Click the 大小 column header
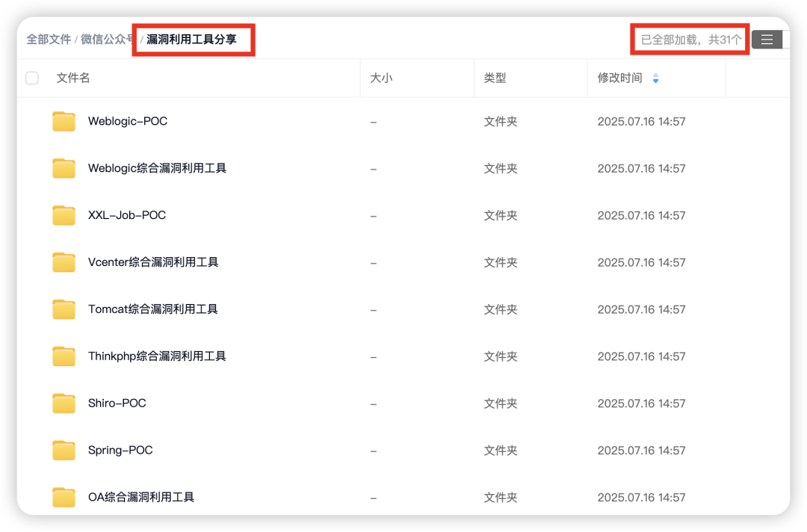This screenshot has width=807, height=532. [x=381, y=78]
